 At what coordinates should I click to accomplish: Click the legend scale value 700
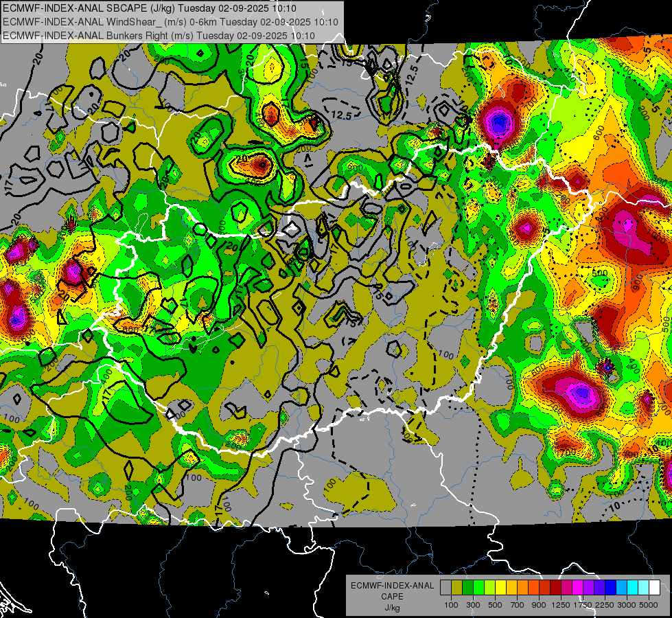pos(518,605)
